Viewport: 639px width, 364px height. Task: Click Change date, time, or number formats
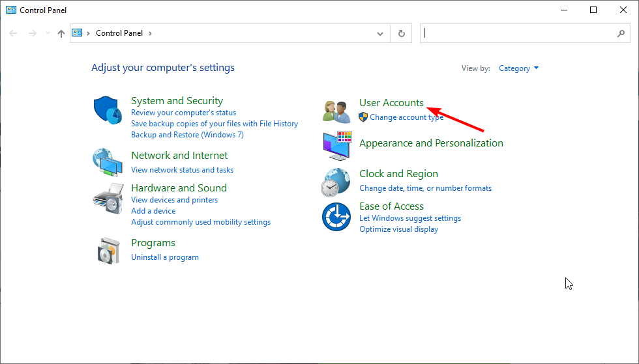click(x=425, y=188)
